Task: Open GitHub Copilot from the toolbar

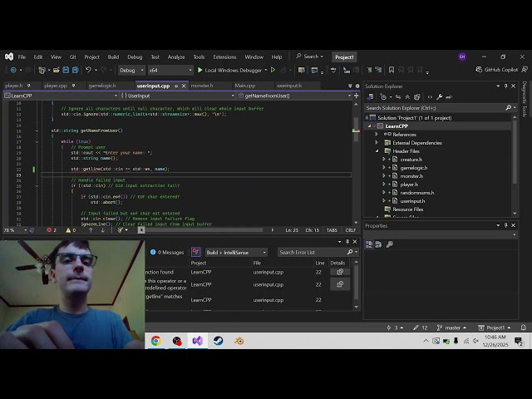Action: (496, 70)
